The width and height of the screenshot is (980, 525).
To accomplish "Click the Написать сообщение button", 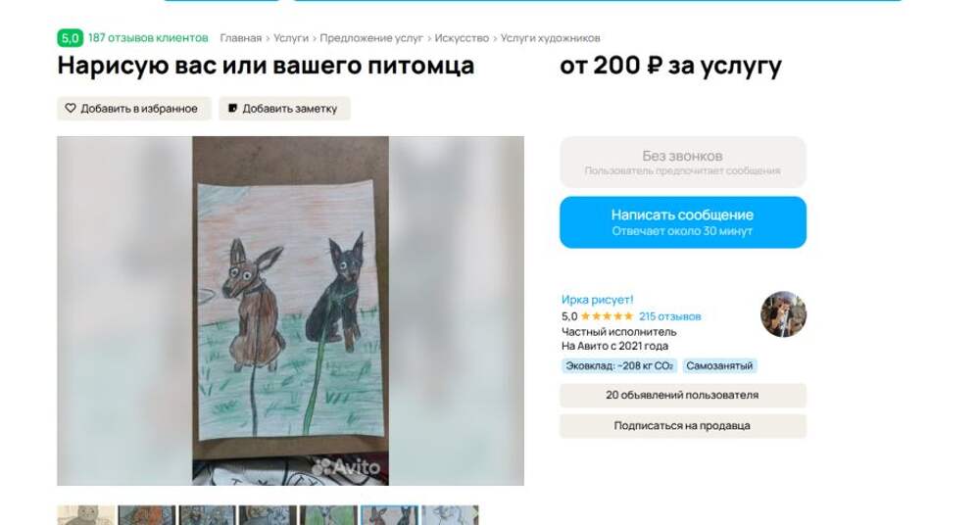I will click(683, 222).
